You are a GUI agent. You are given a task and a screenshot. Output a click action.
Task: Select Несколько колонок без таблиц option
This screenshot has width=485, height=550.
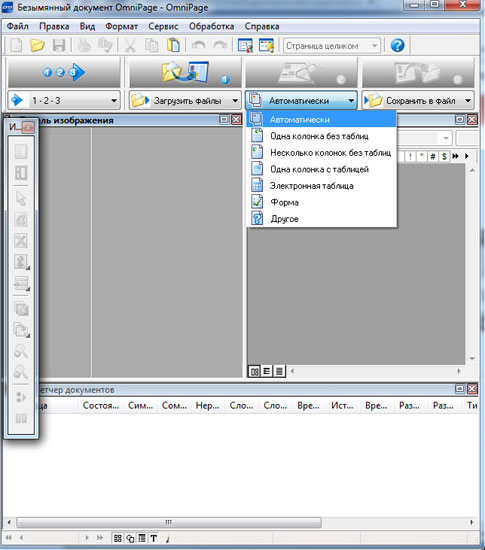coord(322,153)
